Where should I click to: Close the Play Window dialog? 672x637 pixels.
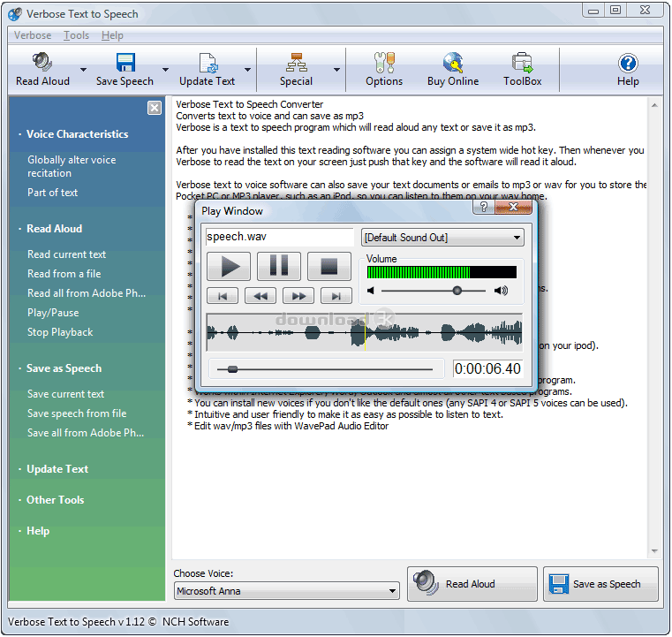tap(513, 207)
